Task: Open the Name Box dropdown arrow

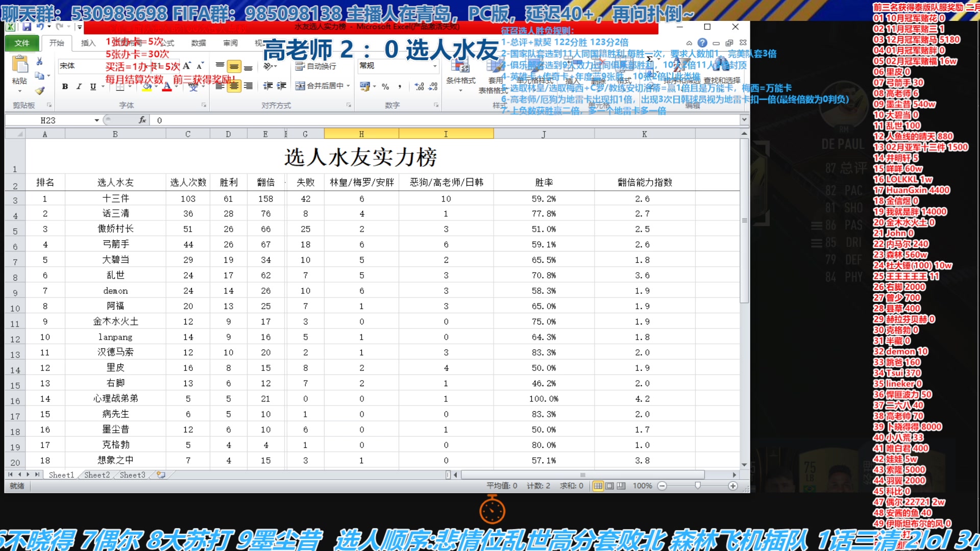Action: click(x=96, y=120)
